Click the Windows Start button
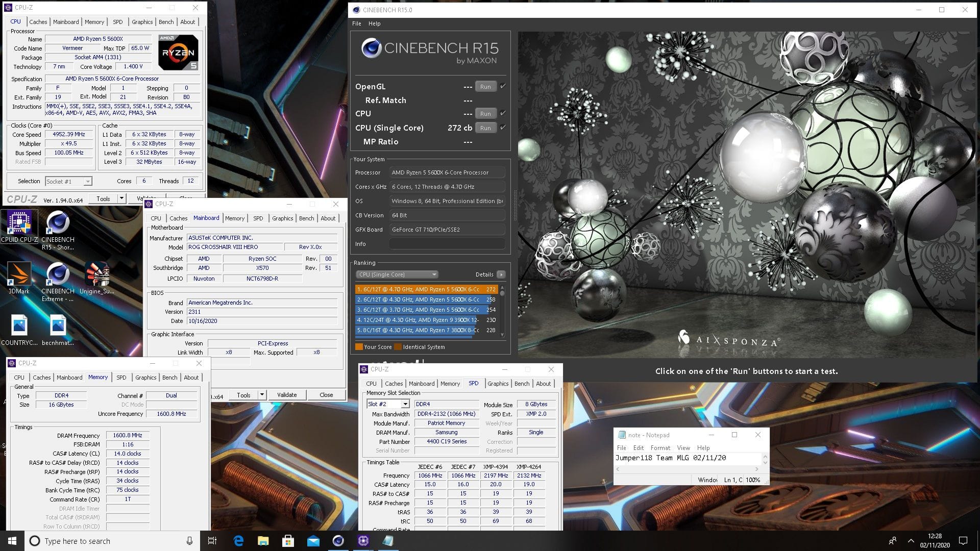Image resolution: width=980 pixels, height=551 pixels. point(12,541)
